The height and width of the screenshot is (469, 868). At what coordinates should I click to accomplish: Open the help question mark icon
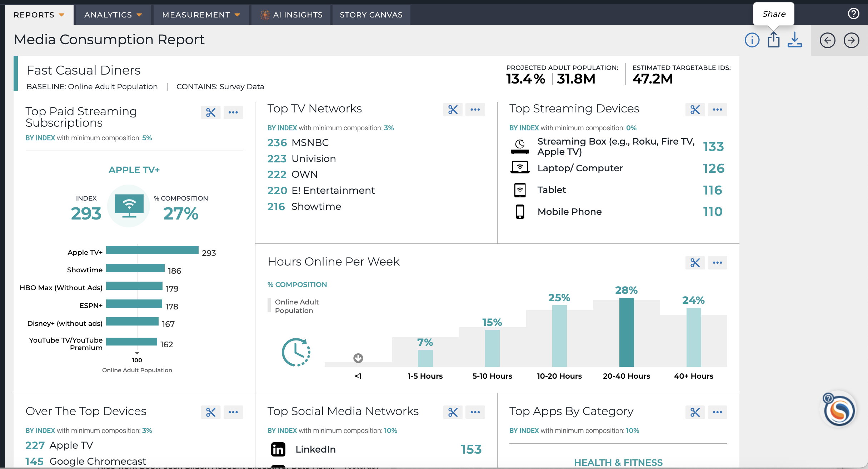coord(853,14)
